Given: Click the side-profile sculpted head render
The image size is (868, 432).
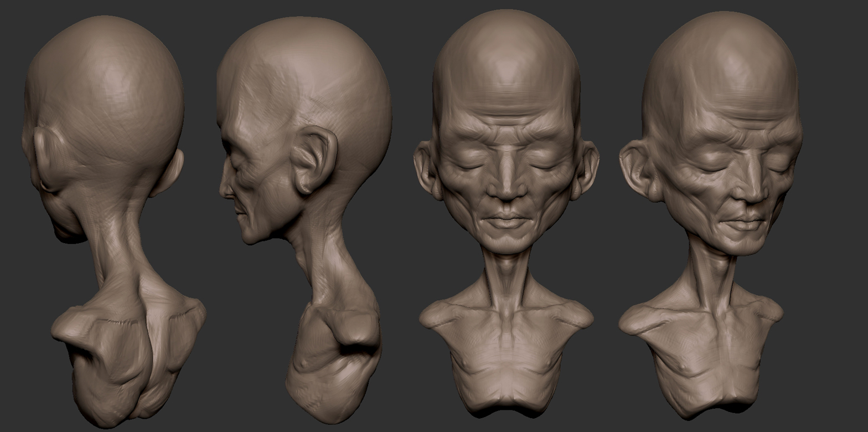Looking at the screenshot, I should point(304,222).
